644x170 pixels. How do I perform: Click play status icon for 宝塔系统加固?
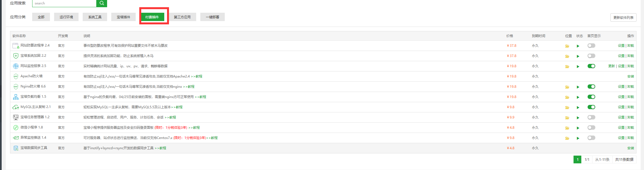578,56
